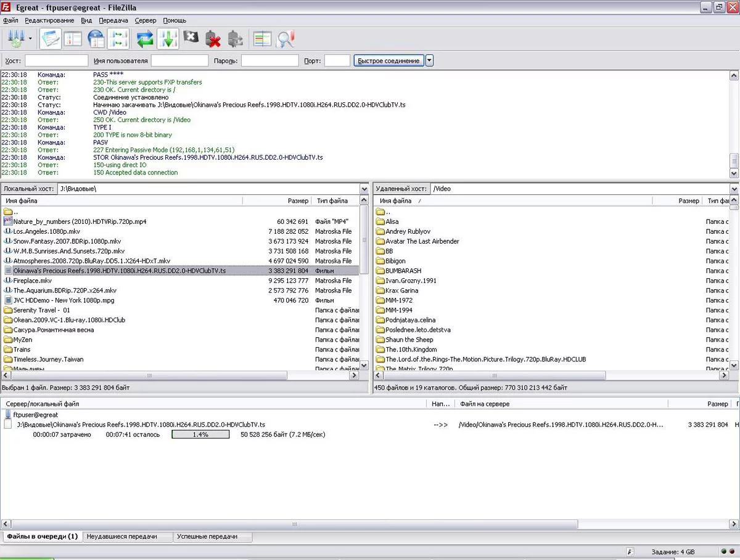Click the refresh file lists icon

coord(145,39)
